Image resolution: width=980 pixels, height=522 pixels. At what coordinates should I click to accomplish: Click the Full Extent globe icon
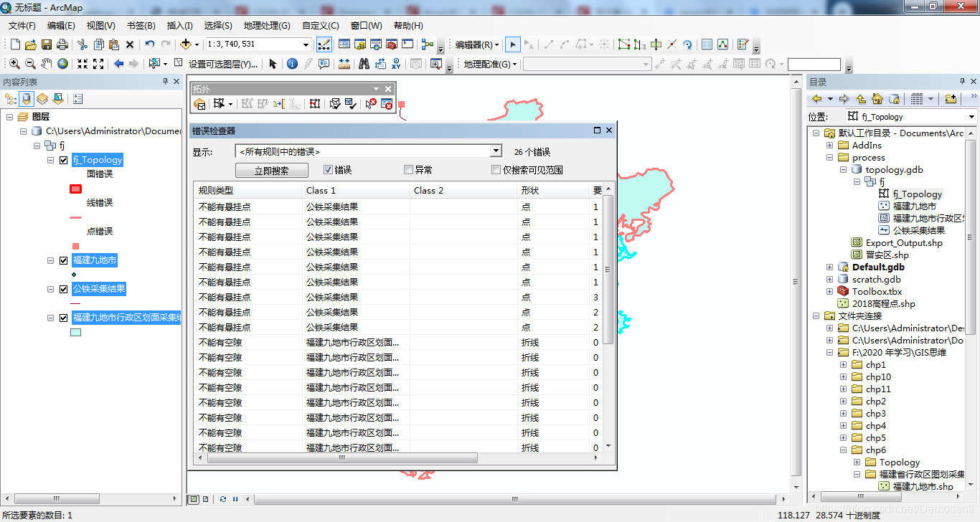(x=63, y=64)
